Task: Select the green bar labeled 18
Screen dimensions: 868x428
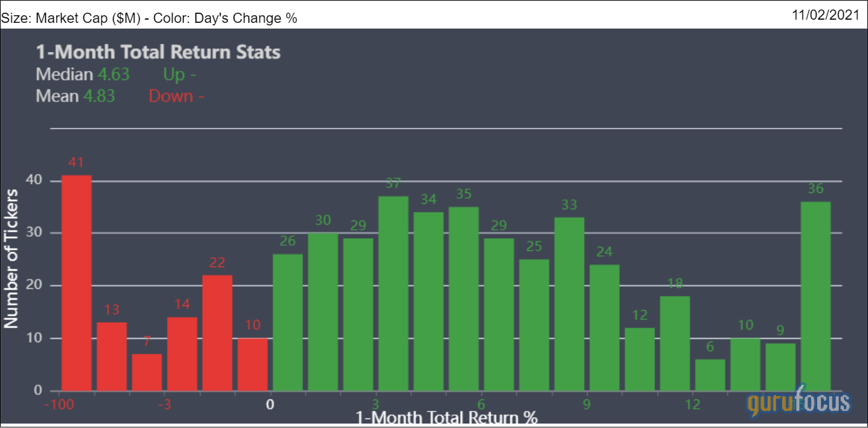Action: tap(674, 343)
